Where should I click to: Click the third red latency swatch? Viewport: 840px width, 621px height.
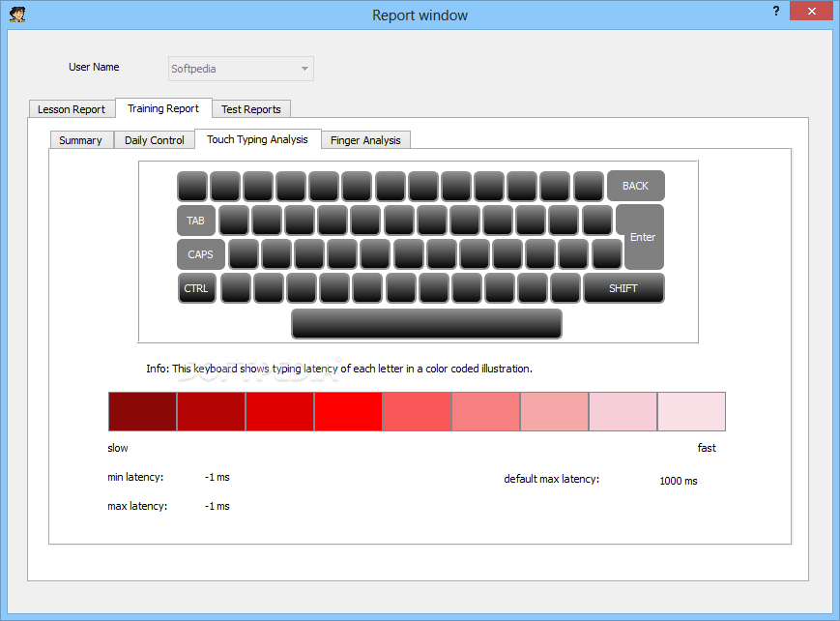pos(279,411)
